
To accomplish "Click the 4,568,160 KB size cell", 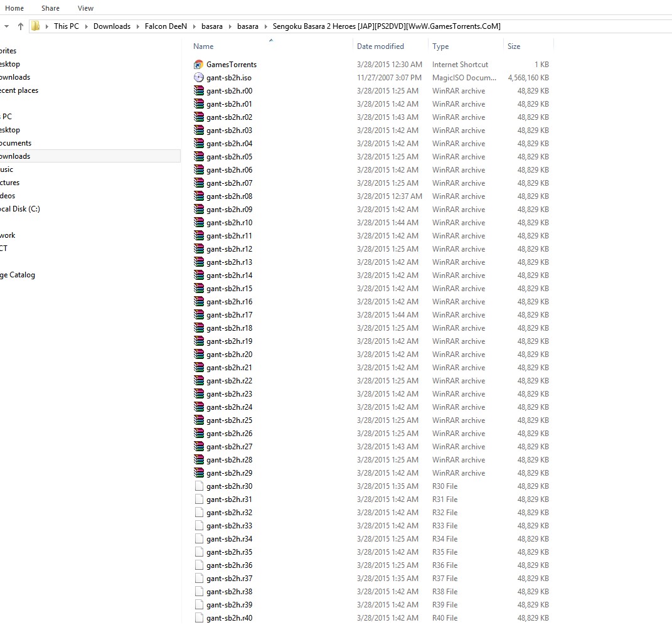I will [528, 78].
